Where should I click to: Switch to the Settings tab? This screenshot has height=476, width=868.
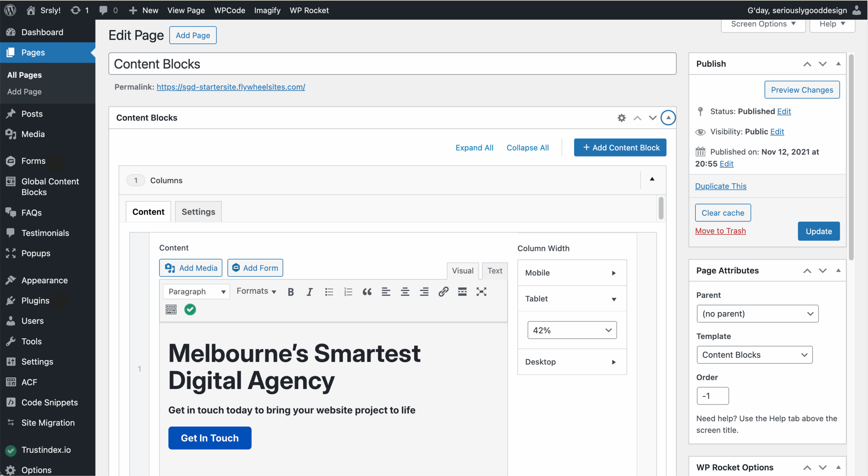pos(198,212)
